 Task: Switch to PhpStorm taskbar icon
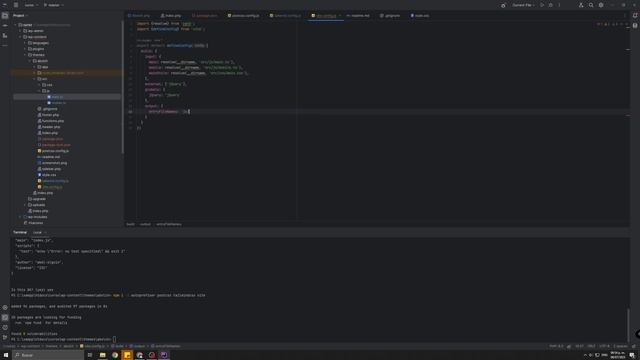pyautogui.click(x=164, y=355)
